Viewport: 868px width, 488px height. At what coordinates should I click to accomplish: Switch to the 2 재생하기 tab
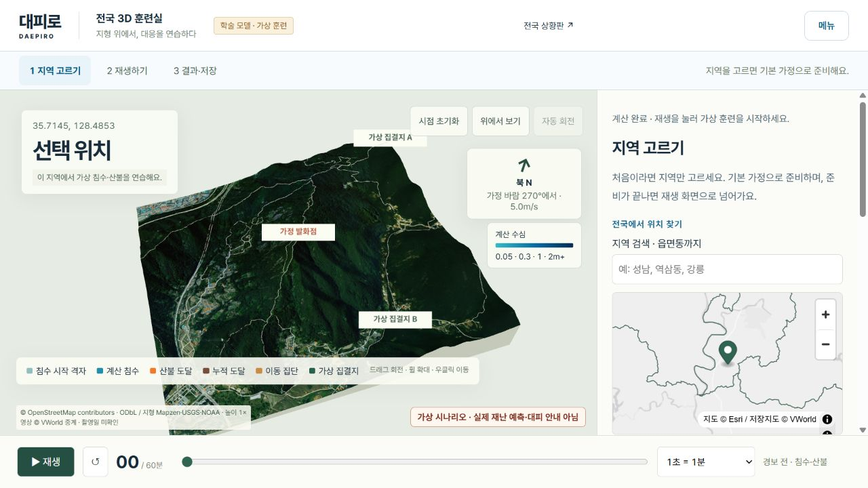coord(127,70)
